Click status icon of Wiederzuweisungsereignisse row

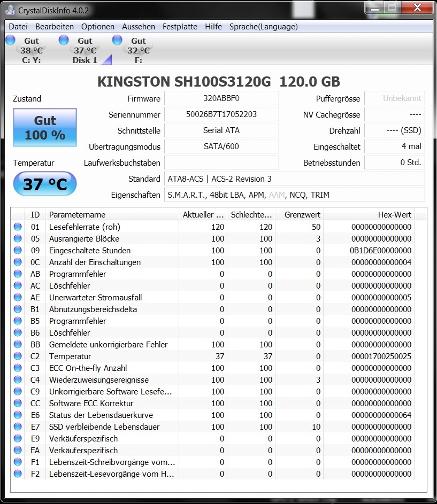click(18, 379)
